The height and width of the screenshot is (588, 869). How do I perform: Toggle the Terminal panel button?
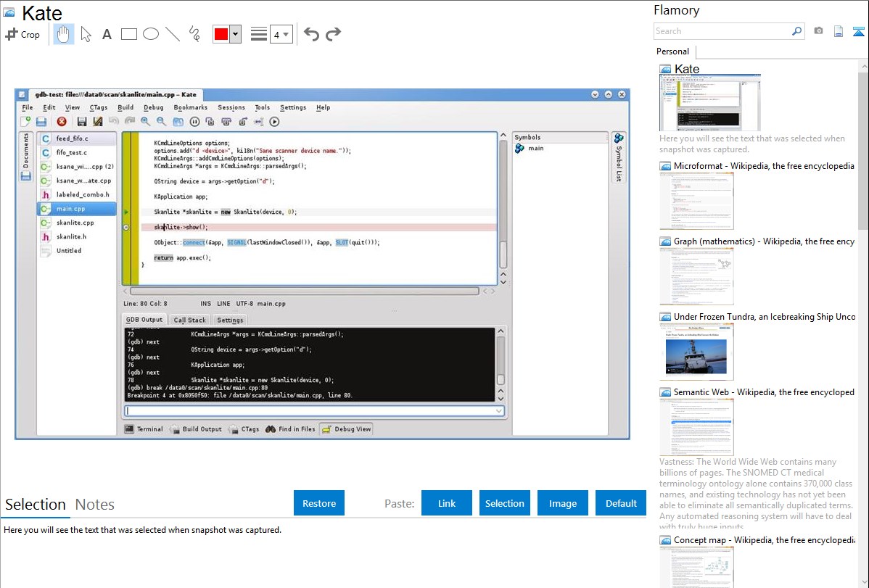coord(144,429)
